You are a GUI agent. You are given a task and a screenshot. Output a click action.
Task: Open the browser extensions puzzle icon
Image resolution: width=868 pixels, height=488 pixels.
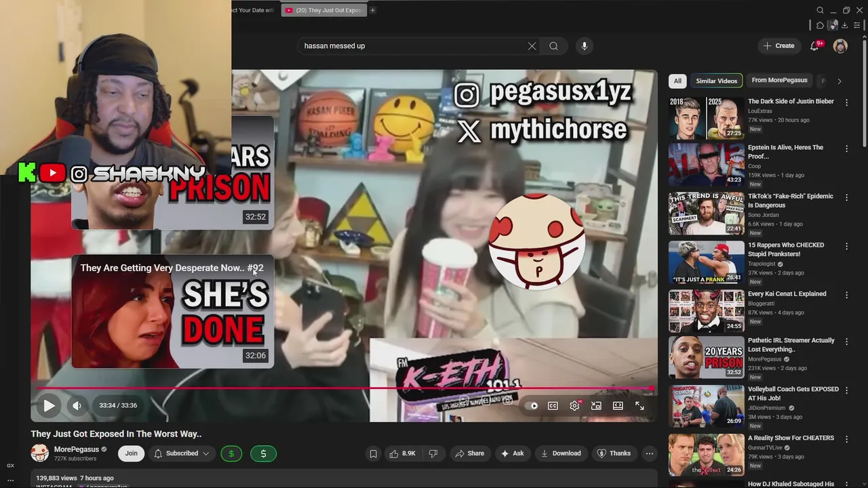[x=820, y=26]
